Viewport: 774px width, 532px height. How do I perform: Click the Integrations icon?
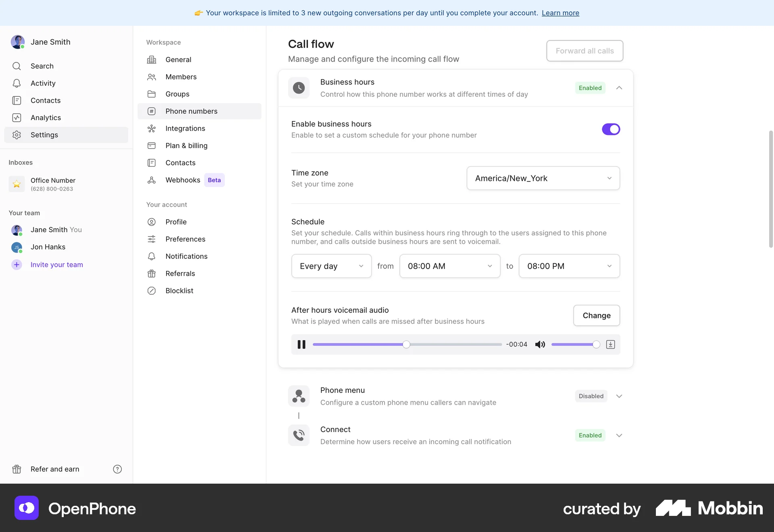tap(152, 129)
